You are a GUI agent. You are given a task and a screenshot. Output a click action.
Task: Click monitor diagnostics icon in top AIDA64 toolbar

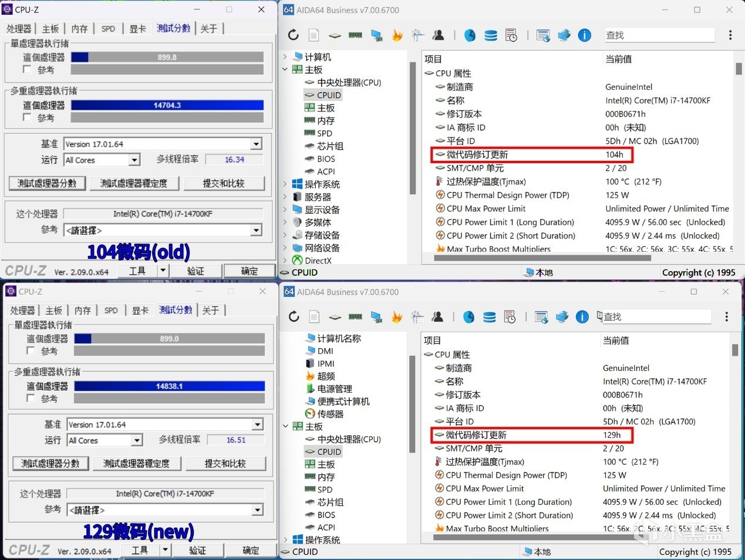376,36
